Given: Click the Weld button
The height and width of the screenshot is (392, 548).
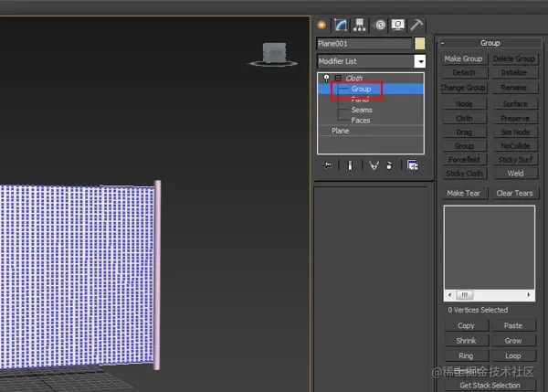Looking at the screenshot, I should point(515,174).
